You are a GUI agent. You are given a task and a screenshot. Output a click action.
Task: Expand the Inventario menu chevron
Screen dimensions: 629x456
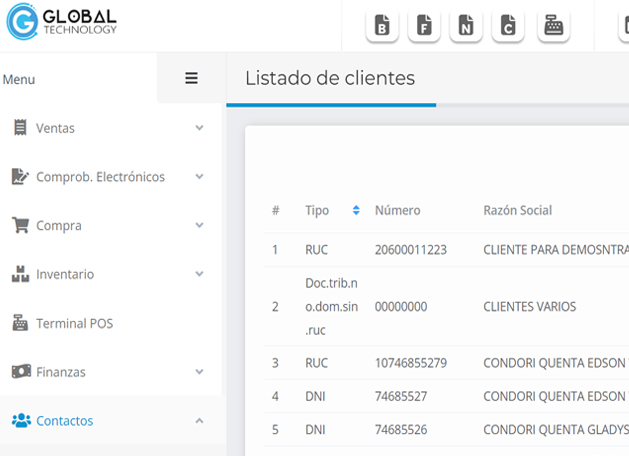tap(199, 274)
